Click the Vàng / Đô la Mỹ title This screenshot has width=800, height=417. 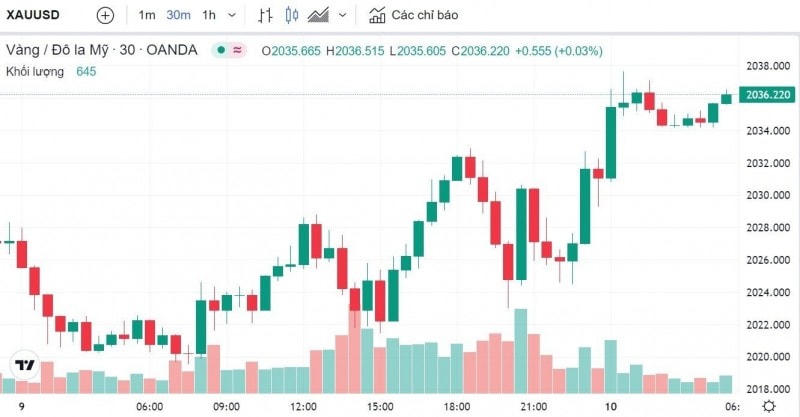point(57,50)
